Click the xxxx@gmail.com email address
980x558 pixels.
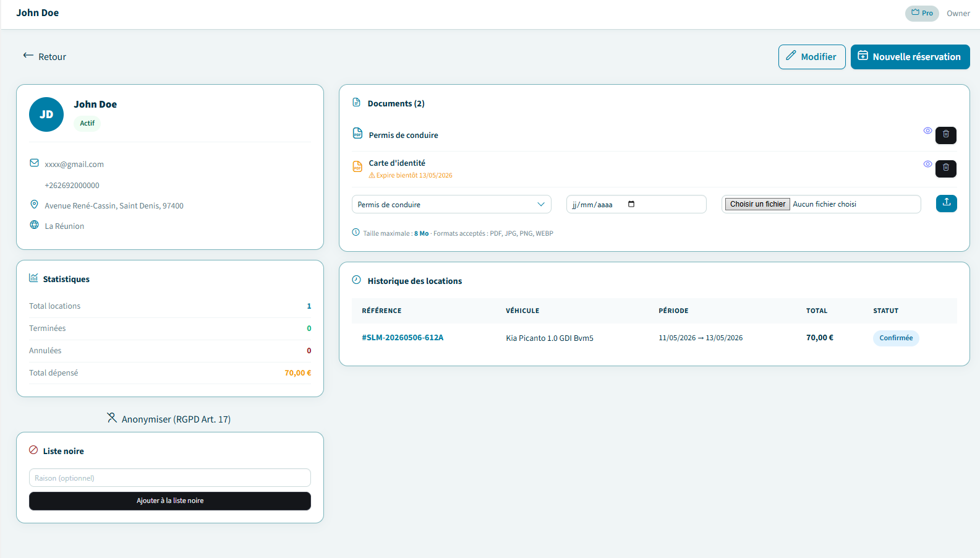pyautogui.click(x=74, y=165)
